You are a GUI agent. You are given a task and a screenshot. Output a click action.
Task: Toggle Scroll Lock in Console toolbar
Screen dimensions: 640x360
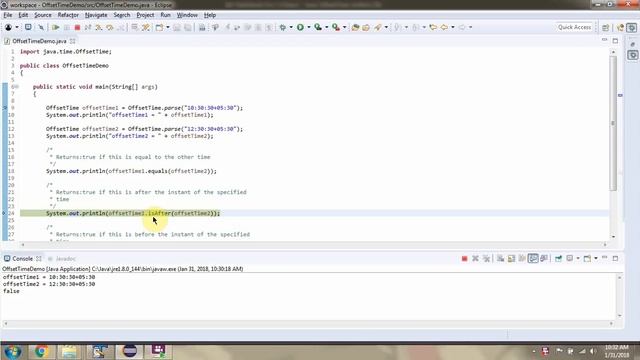[511, 258]
